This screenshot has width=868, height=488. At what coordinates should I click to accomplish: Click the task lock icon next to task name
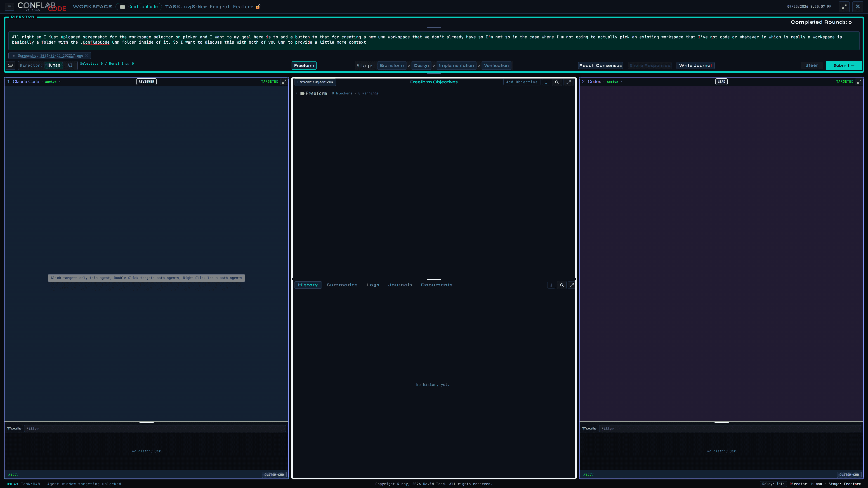point(258,7)
